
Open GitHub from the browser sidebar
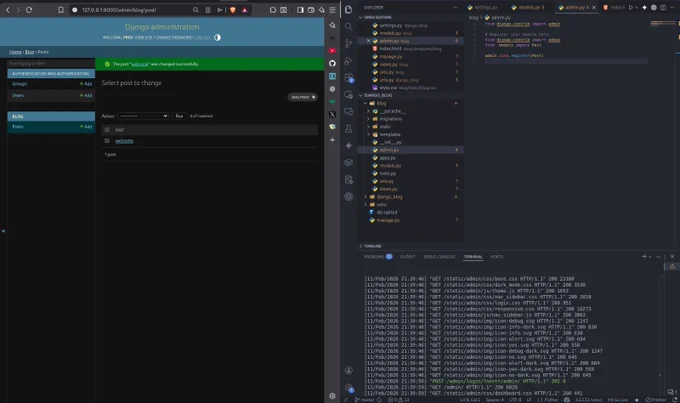pyautogui.click(x=332, y=63)
